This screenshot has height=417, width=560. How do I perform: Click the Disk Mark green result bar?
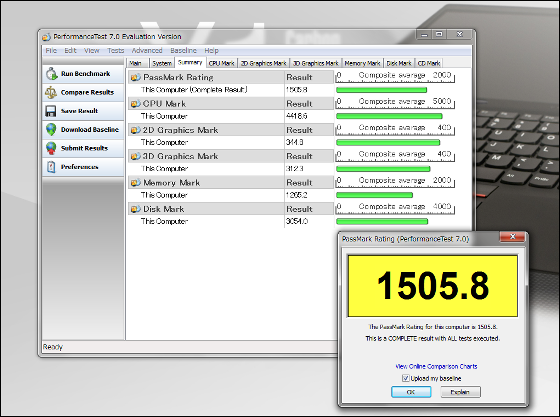(x=382, y=221)
